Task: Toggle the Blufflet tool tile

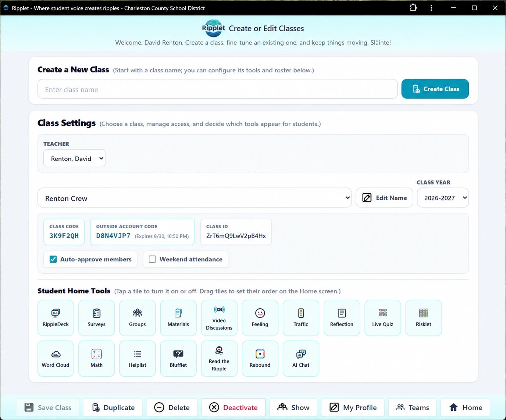Action: pyautogui.click(x=178, y=359)
